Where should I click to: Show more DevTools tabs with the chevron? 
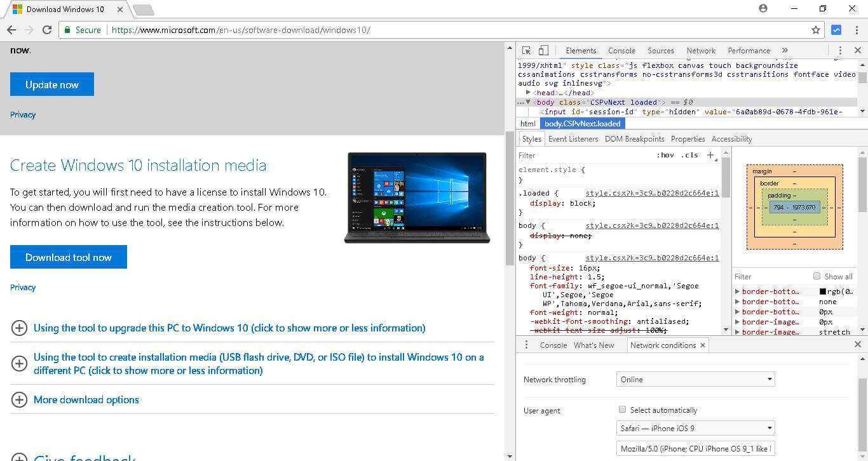pyautogui.click(x=785, y=51)
